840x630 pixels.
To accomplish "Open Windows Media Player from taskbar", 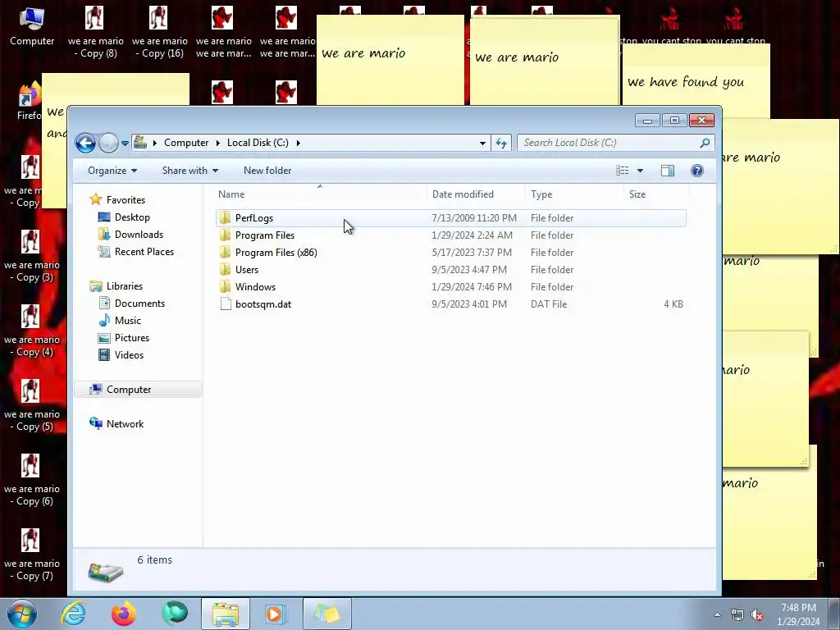I will (276, 614).
